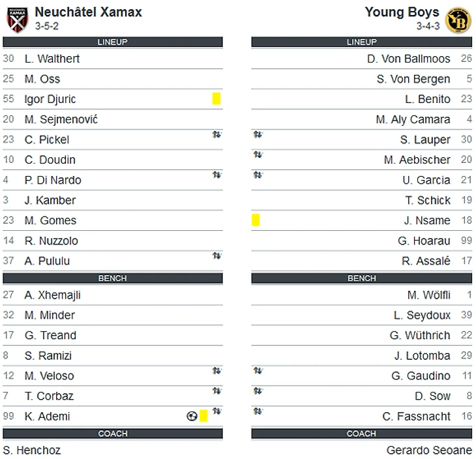Click J. Nsame's yellow card marker
The height and width of the screenshot is (459, 476).
(256, 220)
